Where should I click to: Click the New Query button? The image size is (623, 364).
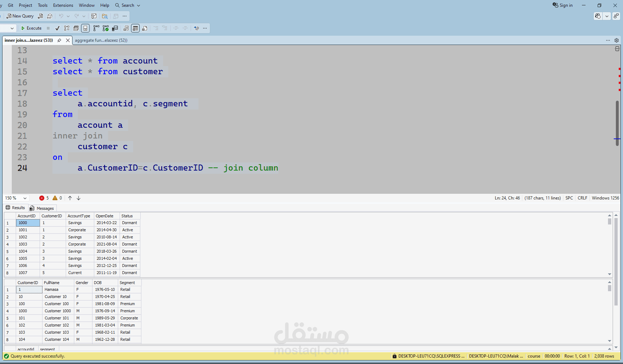tap(20, 16)
